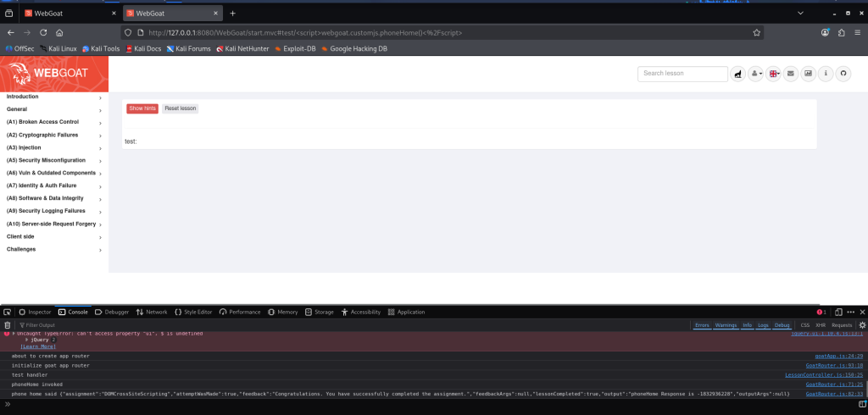Open GoatRouter.js:93:18 source link
Viewport: 868px width, 415px height.
click(x=835, y=366)
